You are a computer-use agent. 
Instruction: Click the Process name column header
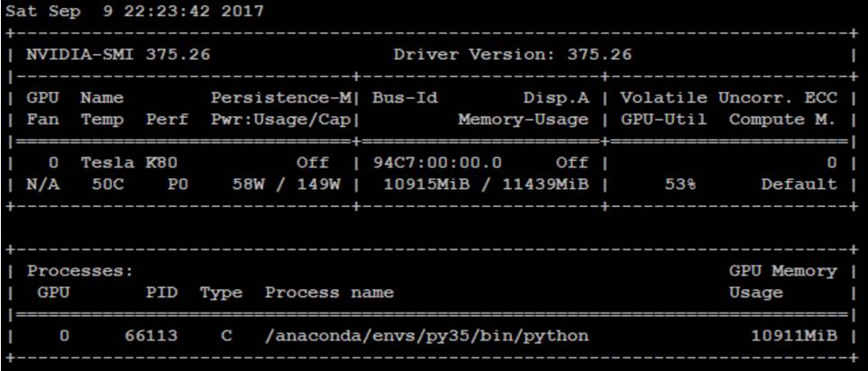[x=329, y=293]
